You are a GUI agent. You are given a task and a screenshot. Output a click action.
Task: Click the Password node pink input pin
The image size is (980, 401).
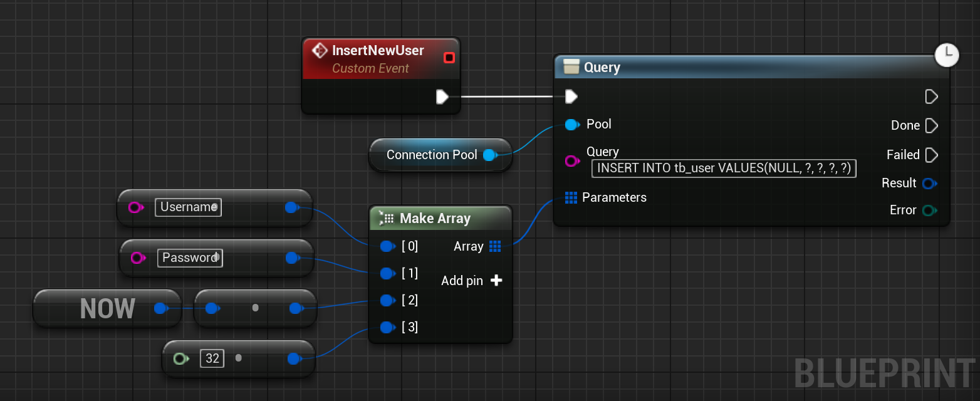138,258
